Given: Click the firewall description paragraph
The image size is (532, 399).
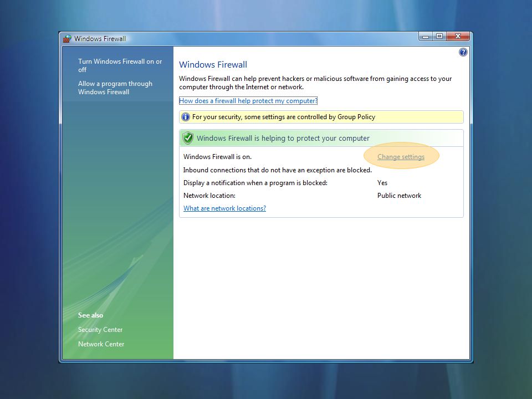Looking at the screenshot, I should click(315, 83).
